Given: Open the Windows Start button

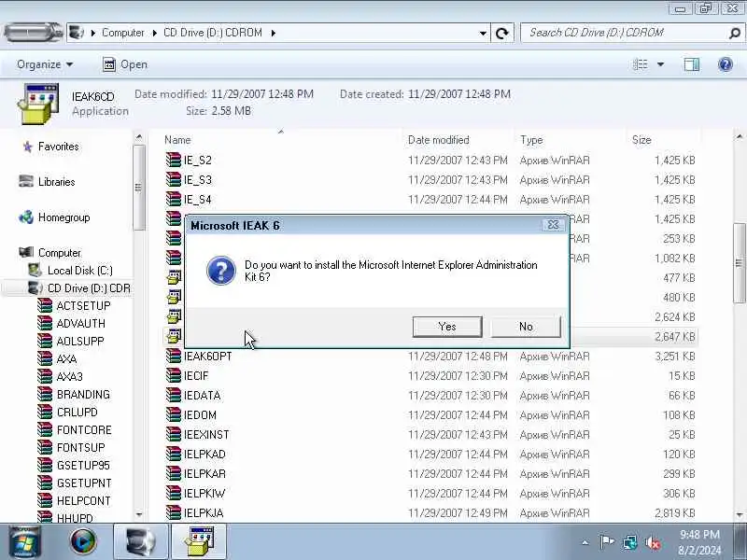Looking at the screenshot, I should click(x=23, y=541).
